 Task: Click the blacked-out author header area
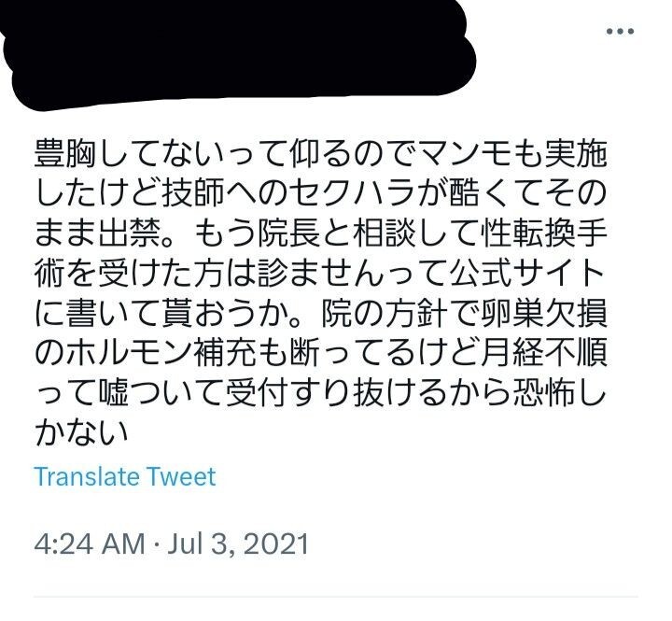240,53
